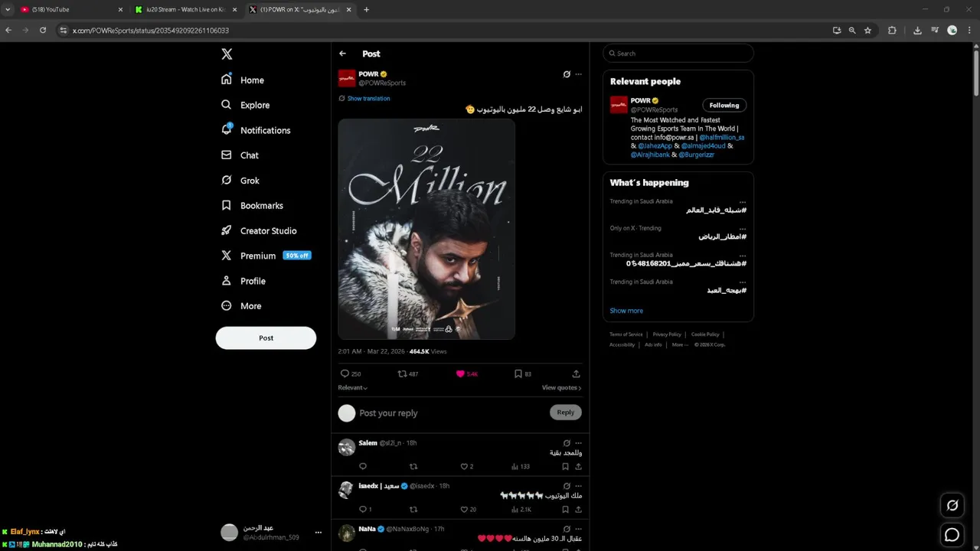The image size is (980, 551).
Task: Open Bookmarks page
Action: (x=252, y=205)
